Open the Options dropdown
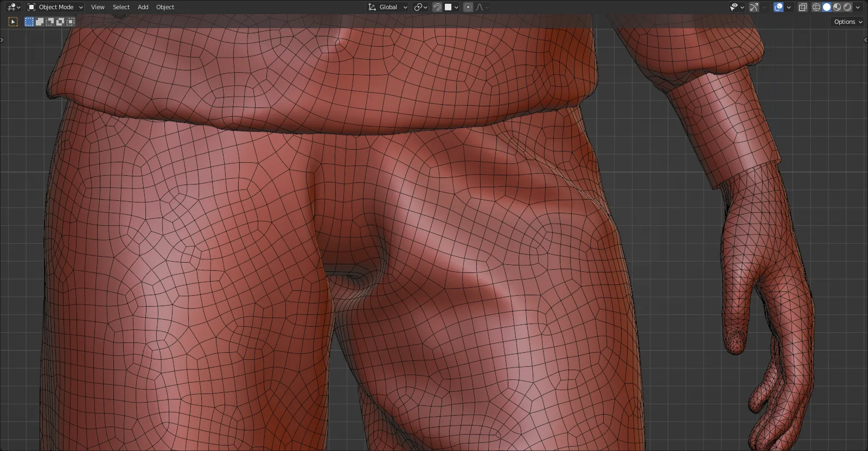 (x=848, y=22)
